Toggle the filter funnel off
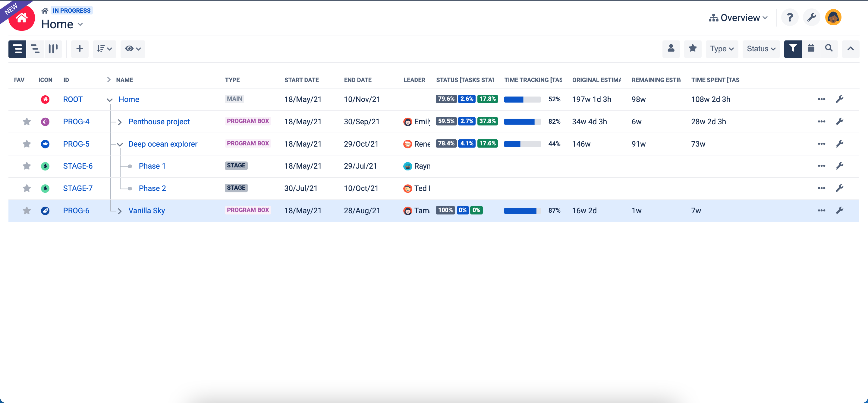868x403 pixels. click(x=793, y=49)
